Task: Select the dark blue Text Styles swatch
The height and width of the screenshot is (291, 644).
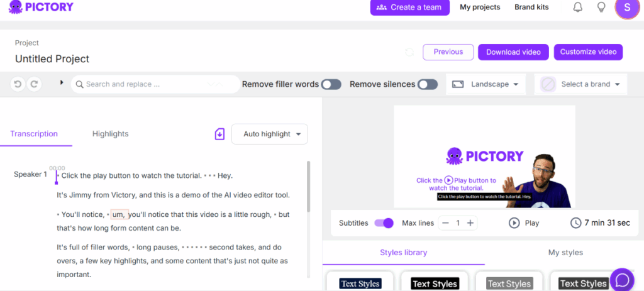Action: tap(360, 283)
